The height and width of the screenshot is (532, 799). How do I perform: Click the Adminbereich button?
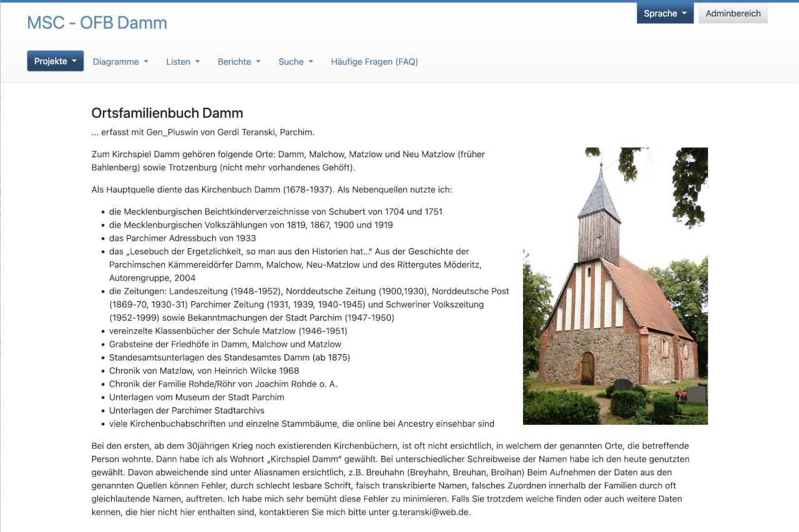733,13
